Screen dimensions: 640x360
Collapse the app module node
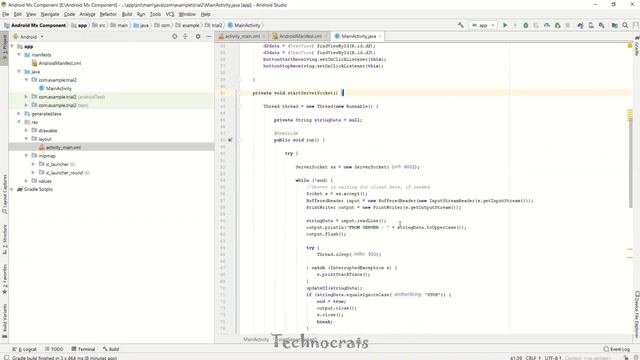coord(12,47)
